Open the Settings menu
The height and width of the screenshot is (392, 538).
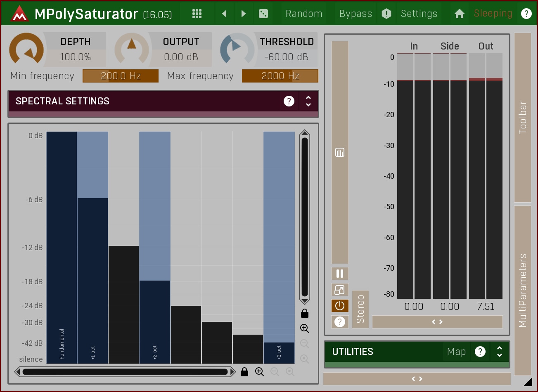click(419, 14)
